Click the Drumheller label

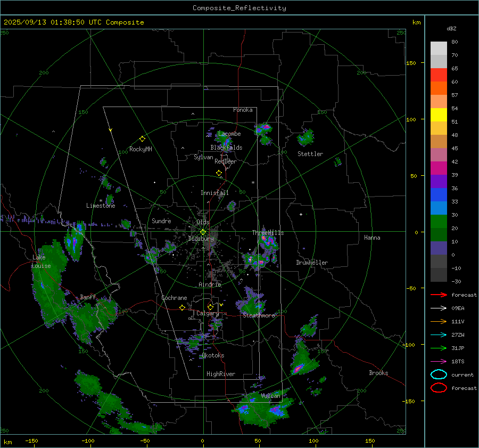(312, 263)
